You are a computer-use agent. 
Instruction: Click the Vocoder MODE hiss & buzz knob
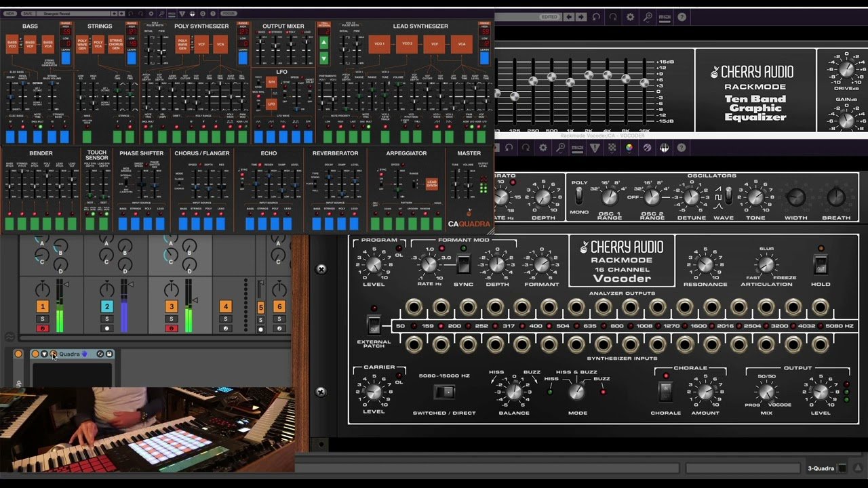coord(576,391)
